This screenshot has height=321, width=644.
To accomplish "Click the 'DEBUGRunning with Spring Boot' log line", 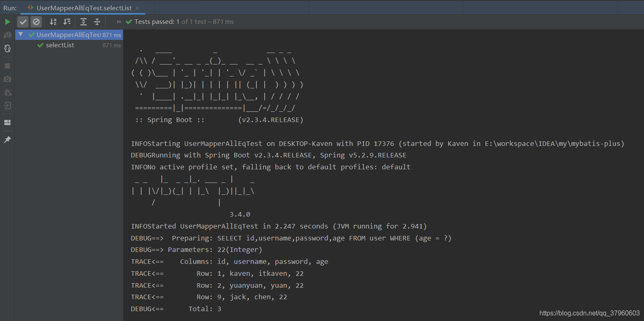I will (x=269, y=155).
